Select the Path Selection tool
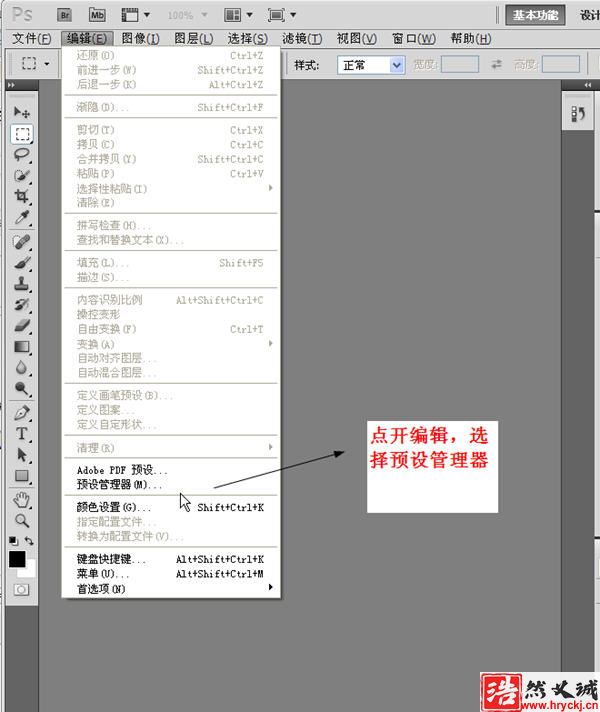The width and height of the screenshot is (600, 712). tap(21, 455)
